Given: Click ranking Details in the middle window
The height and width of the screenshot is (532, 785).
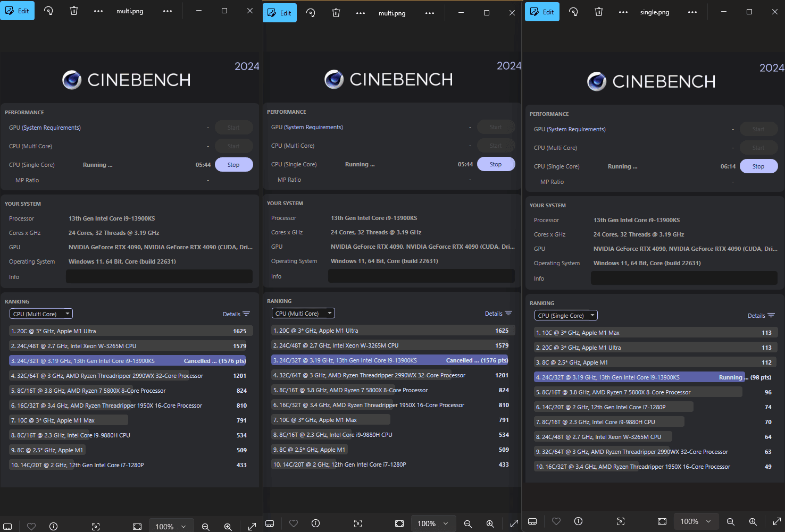Looking at the screenshot, I should 498,314.
